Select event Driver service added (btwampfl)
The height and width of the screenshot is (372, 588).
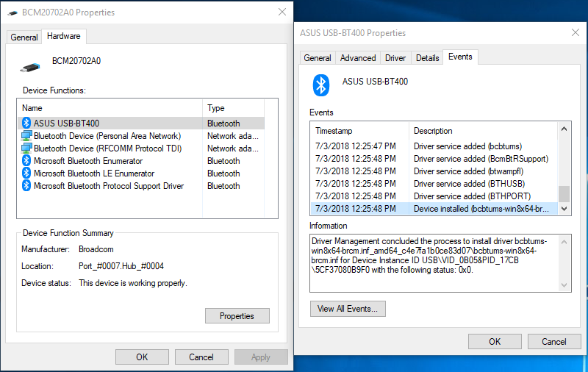434,171
